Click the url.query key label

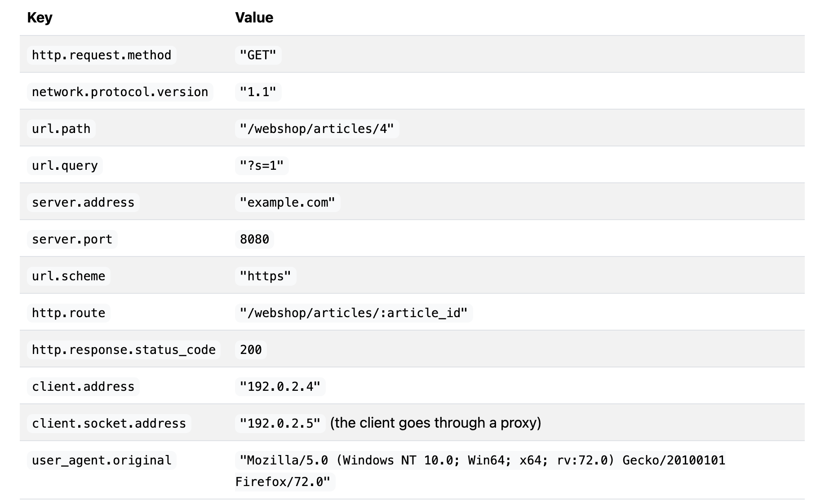tap(65, 165)
